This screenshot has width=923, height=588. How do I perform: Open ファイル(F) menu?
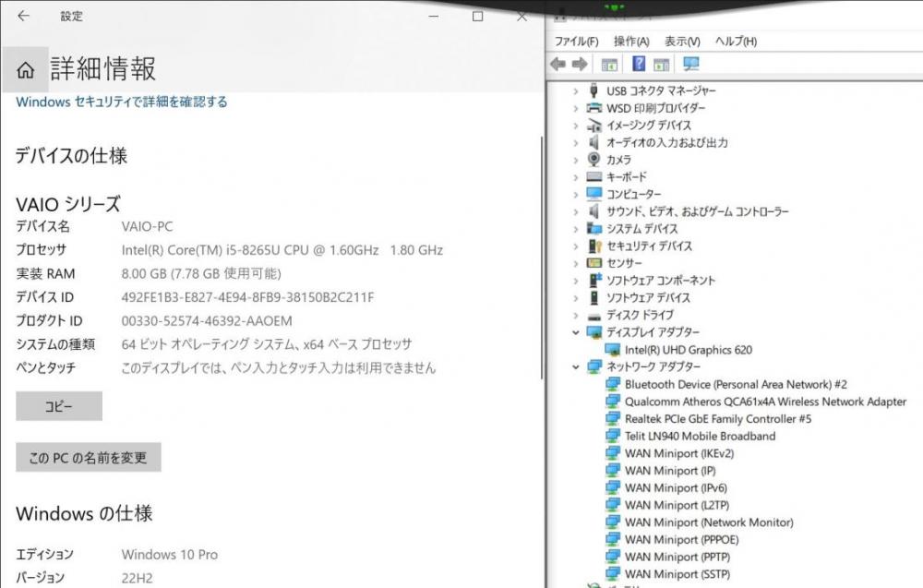click(576, 42)
